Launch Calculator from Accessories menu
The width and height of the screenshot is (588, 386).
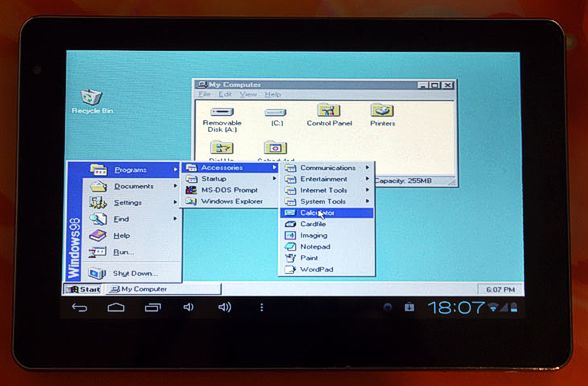point(327,213)
